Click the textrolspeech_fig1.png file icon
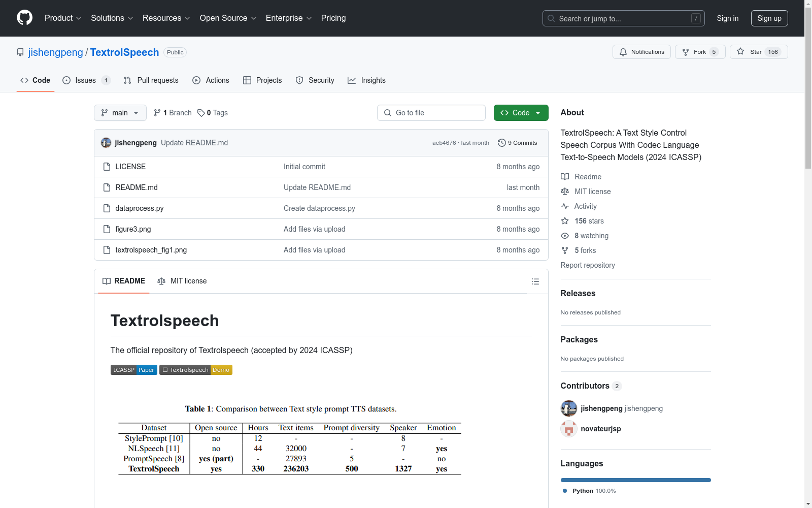Screen dimensions: 812x508 coord(107,250)
